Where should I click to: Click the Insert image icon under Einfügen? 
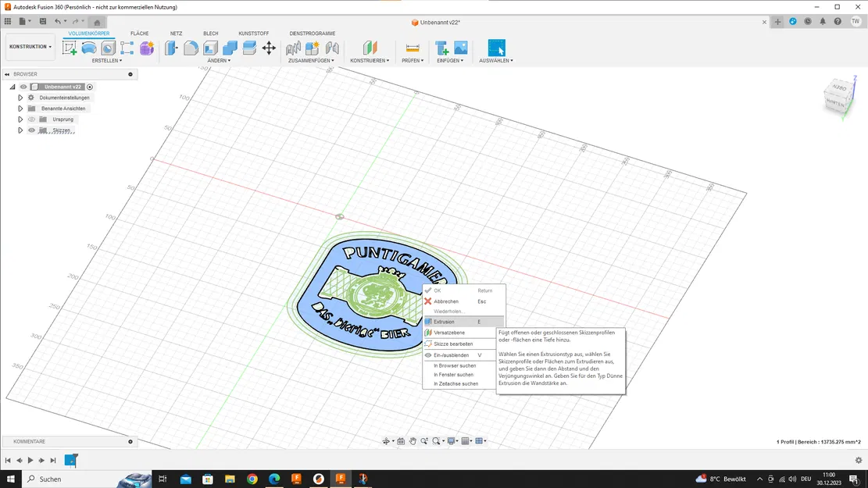(x=461, y=48)
